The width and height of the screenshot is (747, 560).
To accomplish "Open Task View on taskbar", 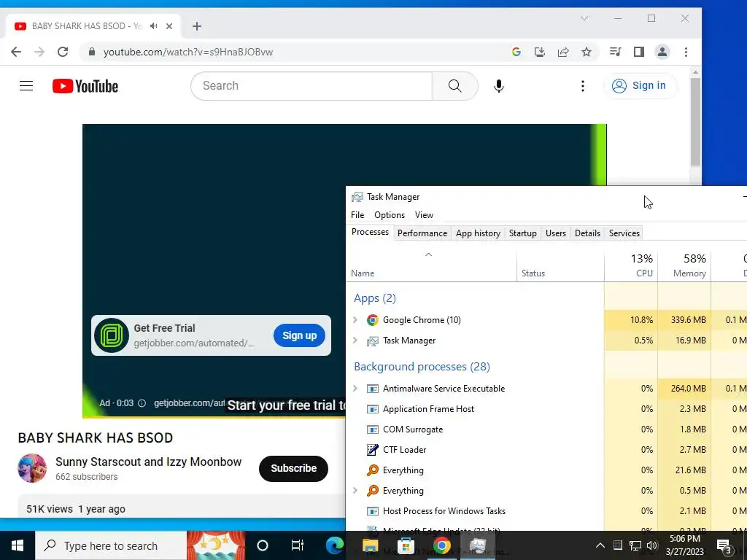I will [298, 545].
